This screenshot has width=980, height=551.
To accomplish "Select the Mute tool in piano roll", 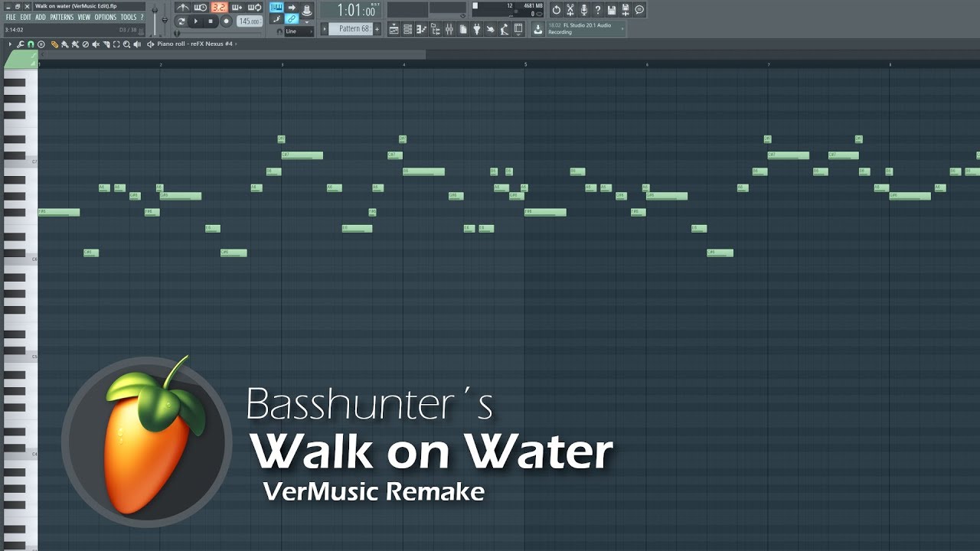I will (x=96, y=44).
